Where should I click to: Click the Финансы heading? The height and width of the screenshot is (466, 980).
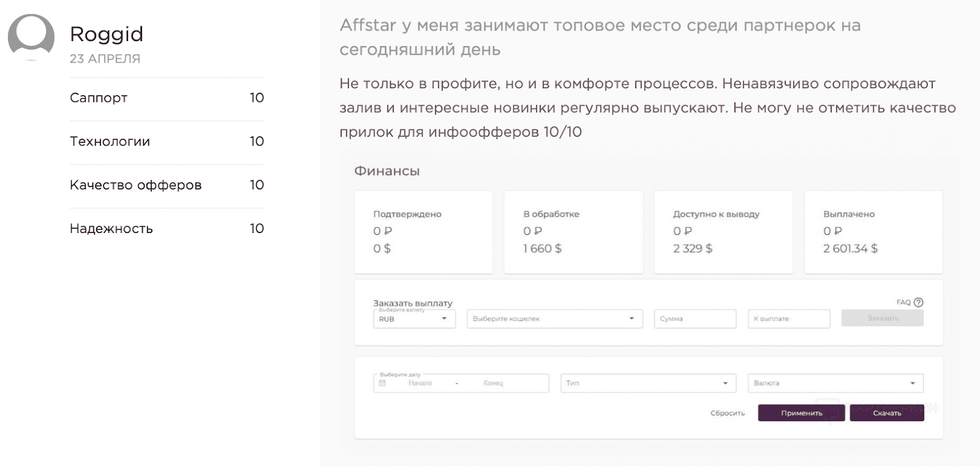pos(387,171)
